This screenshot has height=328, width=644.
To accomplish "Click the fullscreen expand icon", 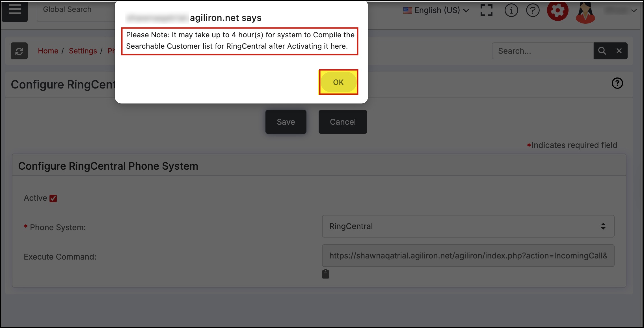I will pos(486,10).
